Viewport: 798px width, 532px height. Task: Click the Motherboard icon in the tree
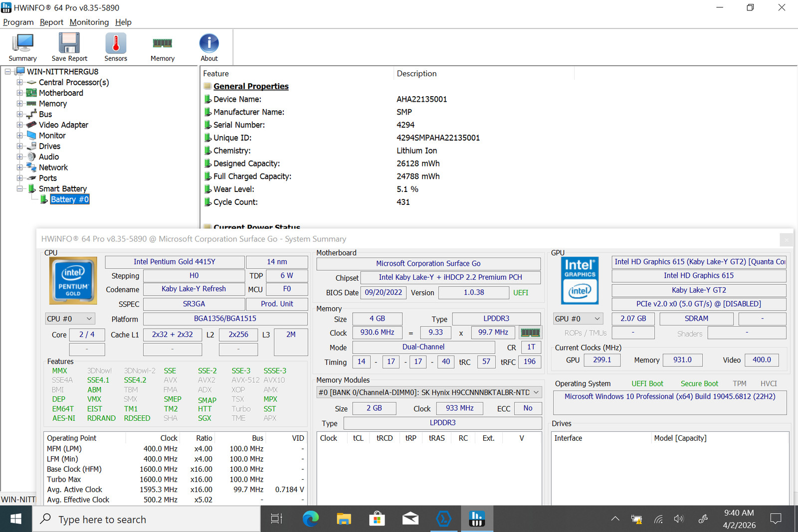click(x=31, y=93)
